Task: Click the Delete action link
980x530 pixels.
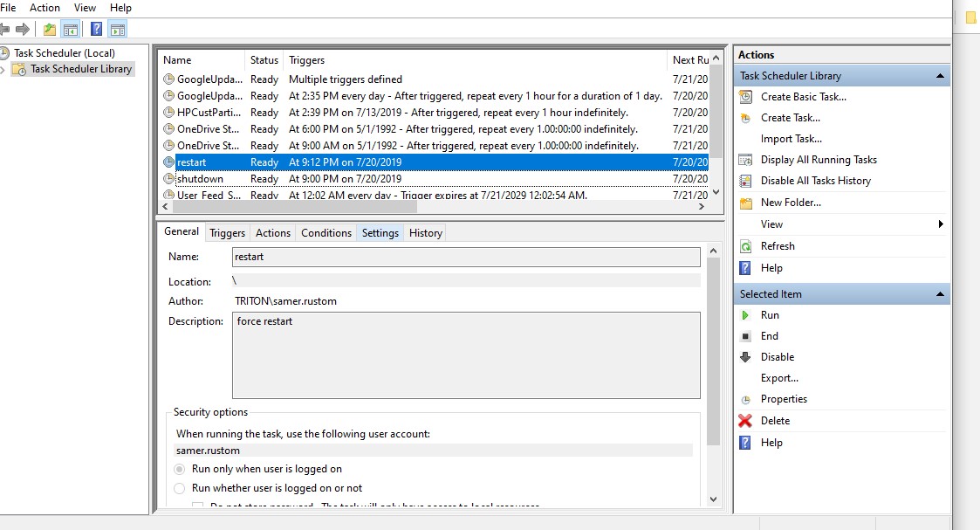Action: (x=775, y=421)
